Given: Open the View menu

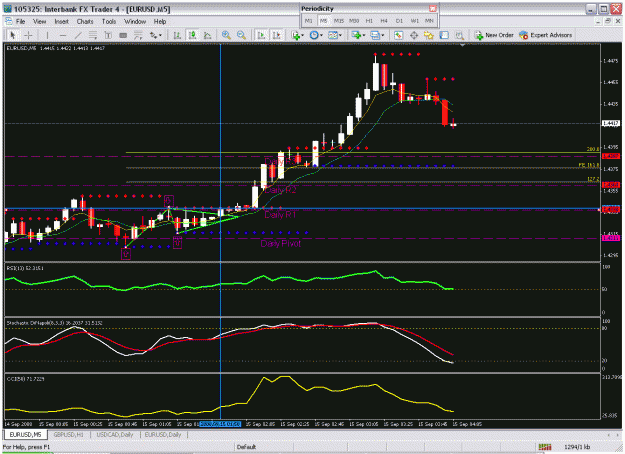Looking at the screenshot, I should [x=39, y=22].
